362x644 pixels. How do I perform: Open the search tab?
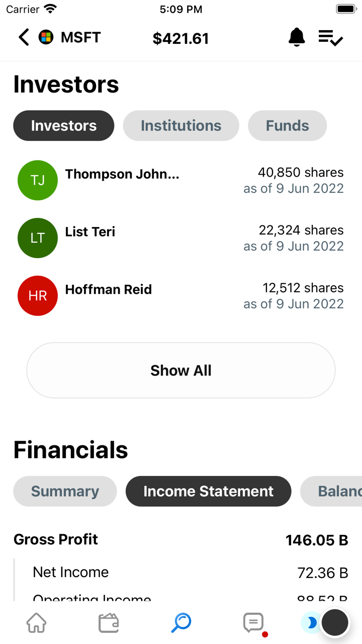(x=181, y=623)
